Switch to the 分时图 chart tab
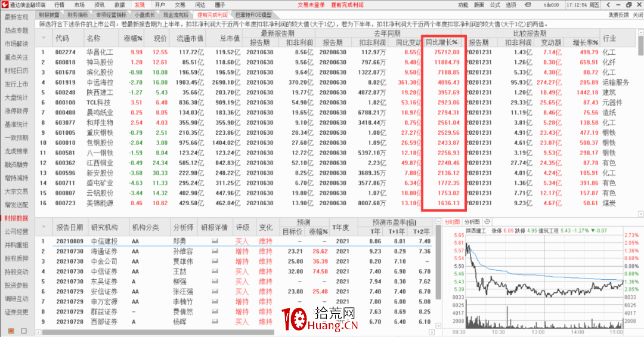Screen dimensions: 644x337 [x=452, y=221]
